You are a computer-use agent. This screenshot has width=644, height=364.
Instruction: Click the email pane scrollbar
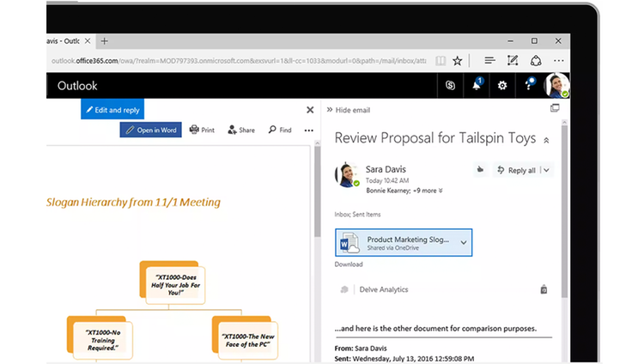pos(565,211)
